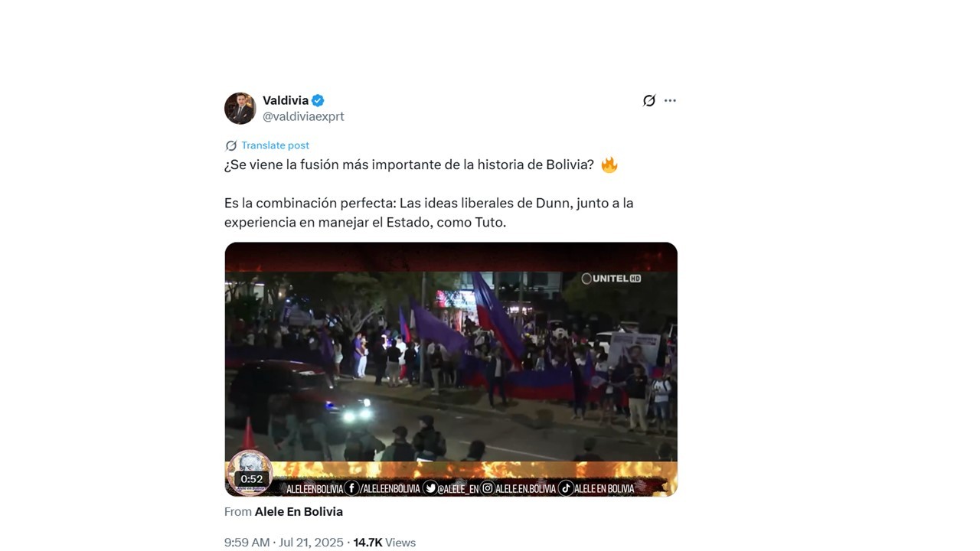This screenshot has width=980, height=551.
Task: Select the Translate post link
Action: (275, 145)
